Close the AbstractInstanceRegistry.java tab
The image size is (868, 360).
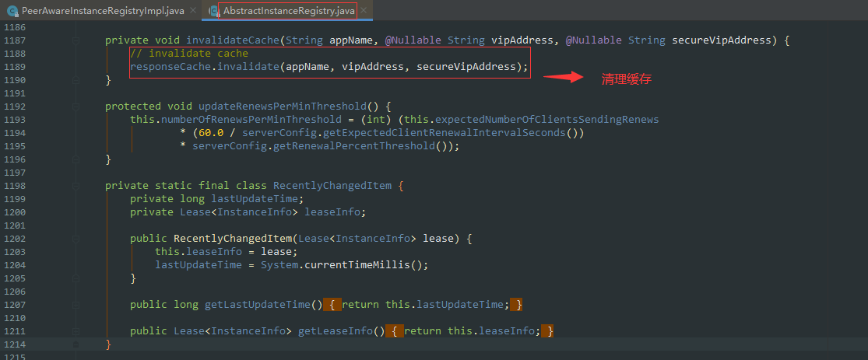[x=363, y=10]
